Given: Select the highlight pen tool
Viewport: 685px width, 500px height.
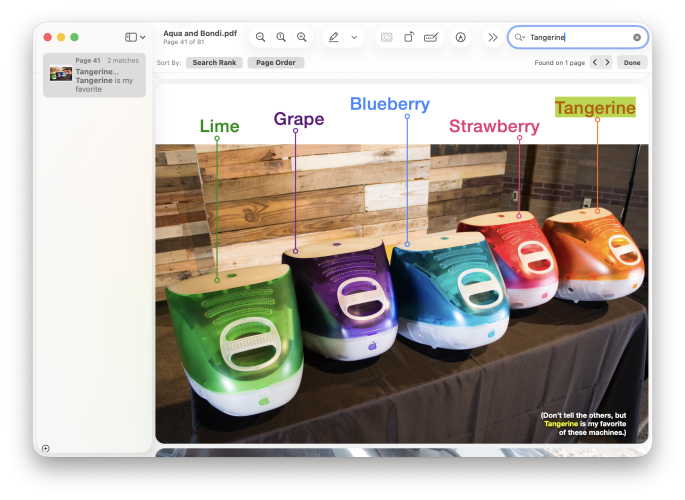Looking at the screenshot, I should (334, 37).
